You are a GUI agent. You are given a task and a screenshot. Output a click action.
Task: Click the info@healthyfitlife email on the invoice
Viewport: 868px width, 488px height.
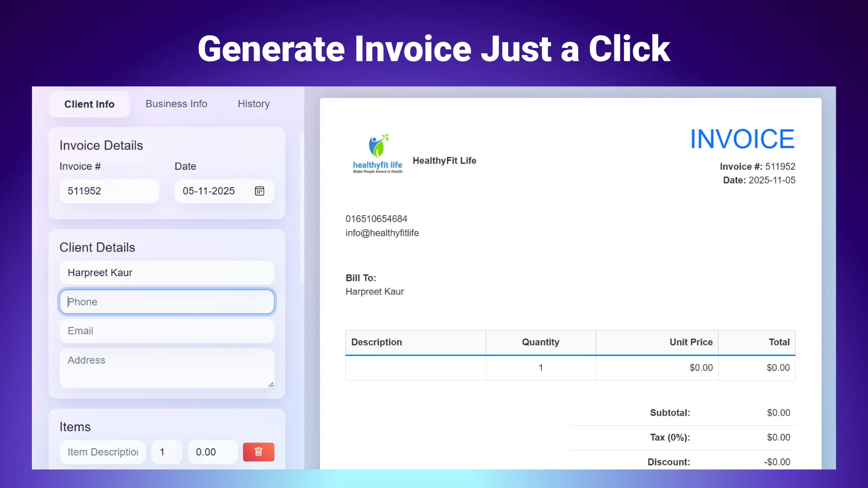[x=382, y=233]
